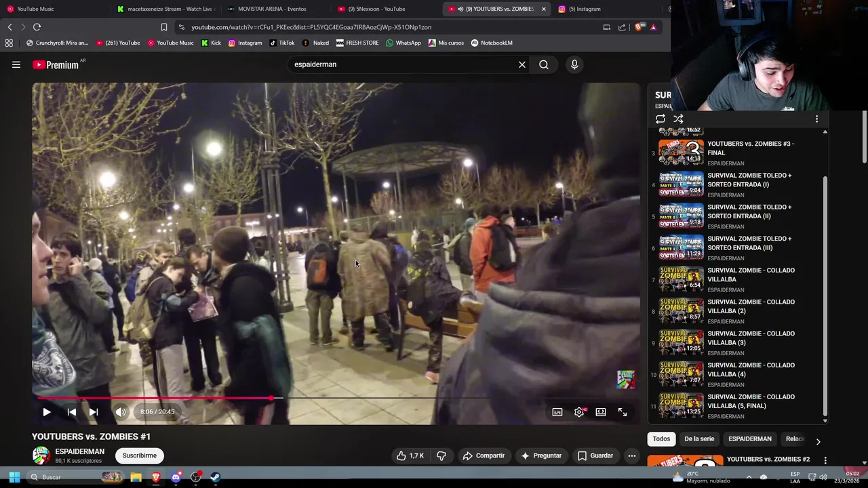
Task: Save the video with Guardar
Action: [x=595, y=455]
